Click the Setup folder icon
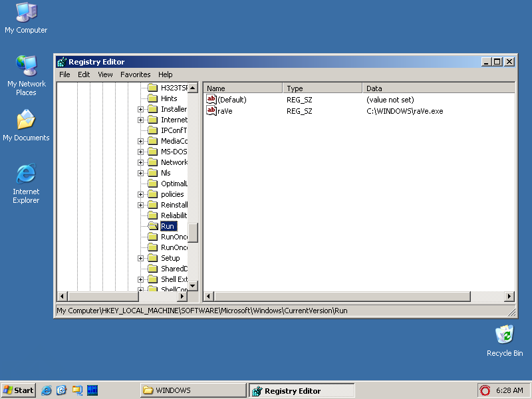This screenshot has height=399, width=532. pyautogui.click(x=153, y=258)
